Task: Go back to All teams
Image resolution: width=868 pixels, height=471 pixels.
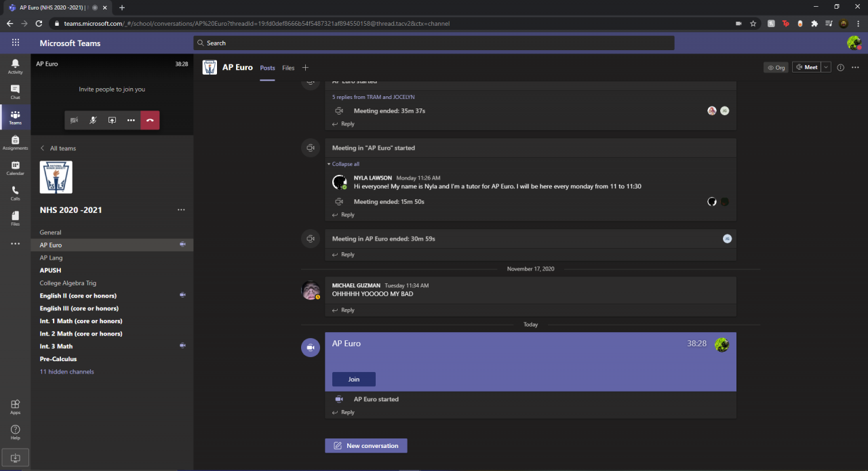Action: 58,148
